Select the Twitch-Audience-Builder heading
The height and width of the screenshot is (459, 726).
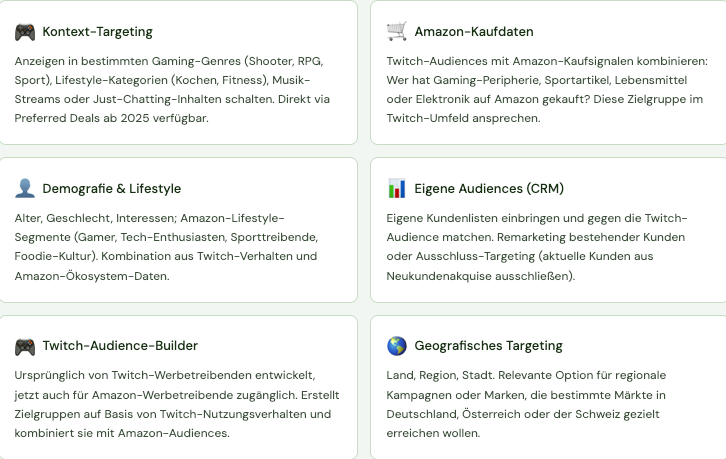point(120,346)
